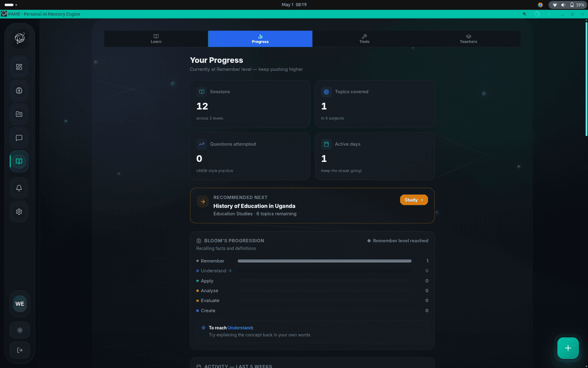Select the Progress tab
This screenshot has width=588, height=368.
pos(260,39)
